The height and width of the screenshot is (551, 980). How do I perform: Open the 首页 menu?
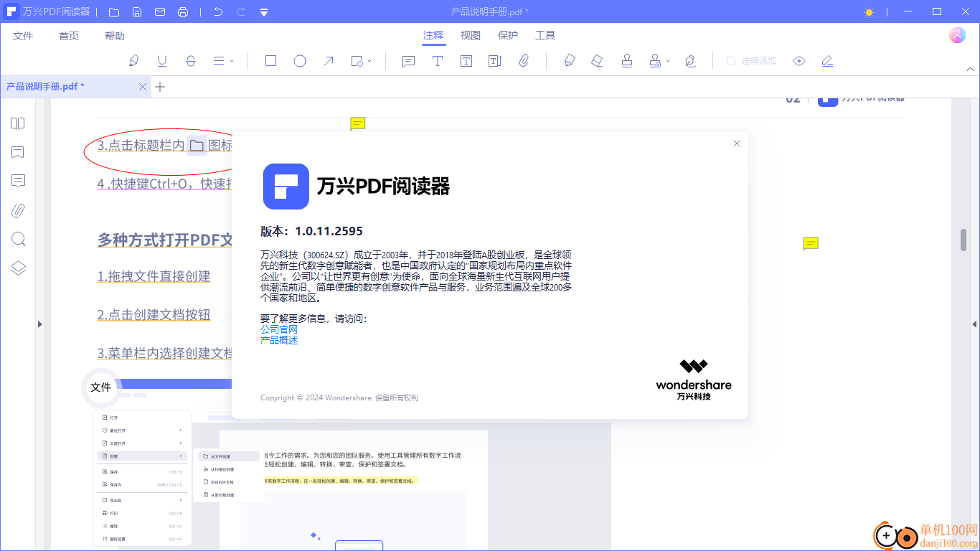[69, 36]
